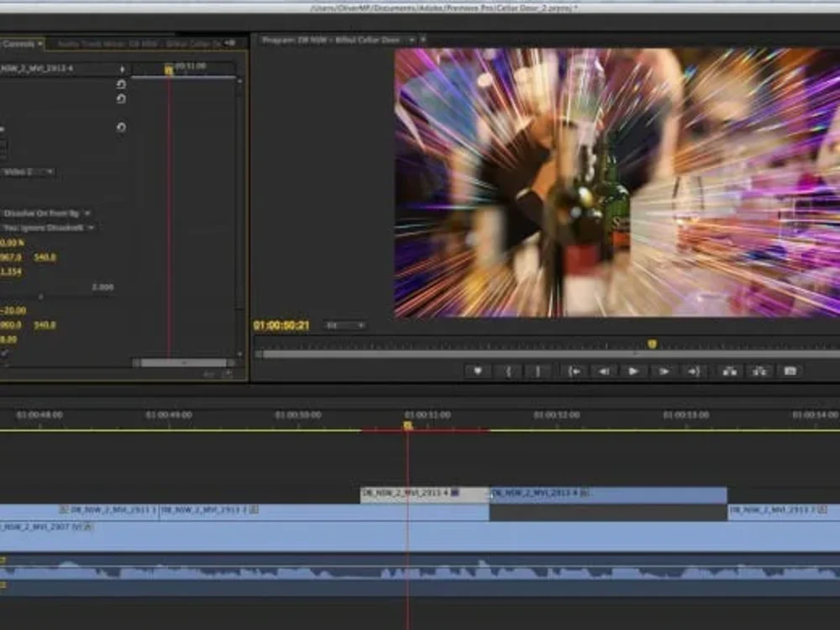Select the blue DB_NSW_2_MVI_2913 4 clip right of the cut
840x630 pixels.
pos(608,495)
